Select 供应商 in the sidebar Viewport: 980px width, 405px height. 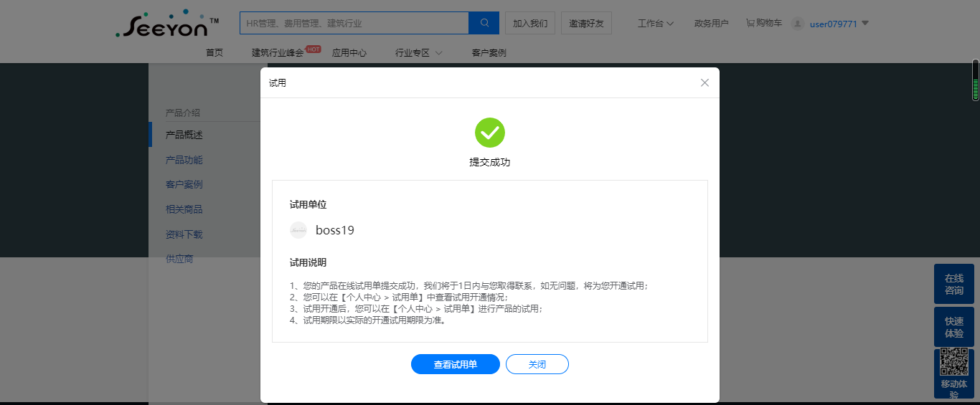(x=179, y=259)
